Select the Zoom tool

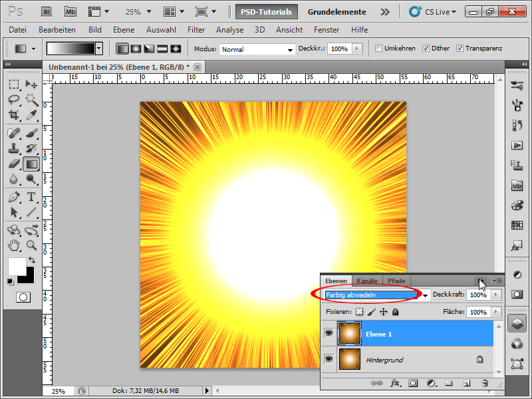[x=31, y=245]
